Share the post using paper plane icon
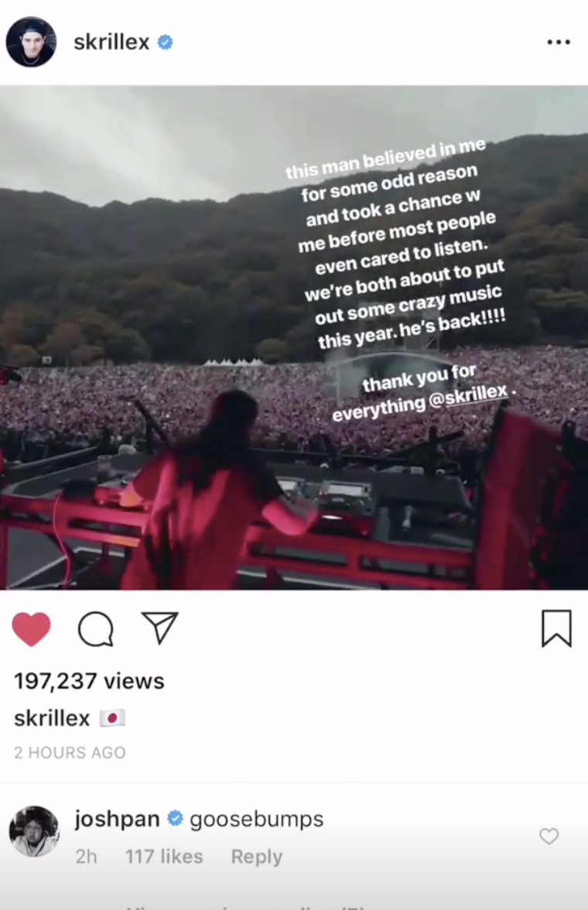Image resolution: width=588 pixels, height=910 pixels. tap(159, 628)
